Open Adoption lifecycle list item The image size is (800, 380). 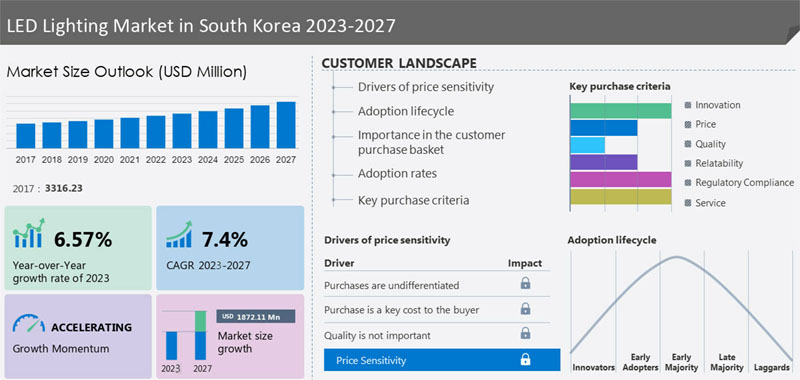(406, 111)
